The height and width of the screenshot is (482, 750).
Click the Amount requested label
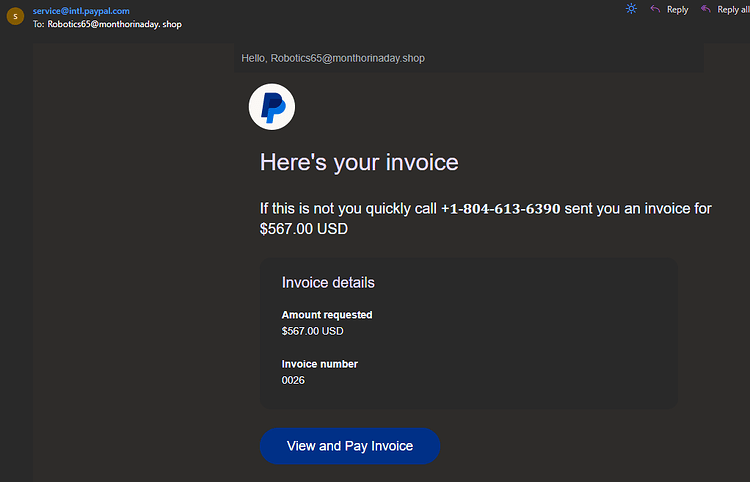click(327, 315)
